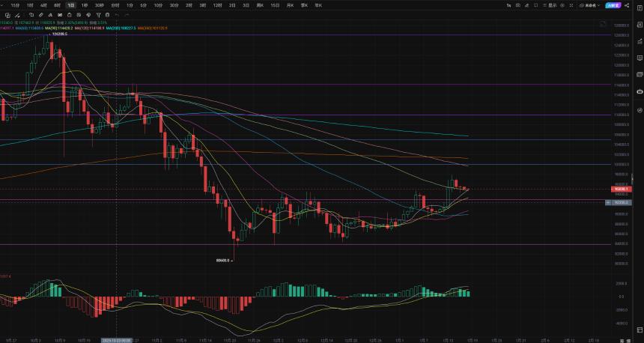Viewport: 644px width, 343px height.
Task: Open the eye visibility dropdown
Action: (589, 5)
